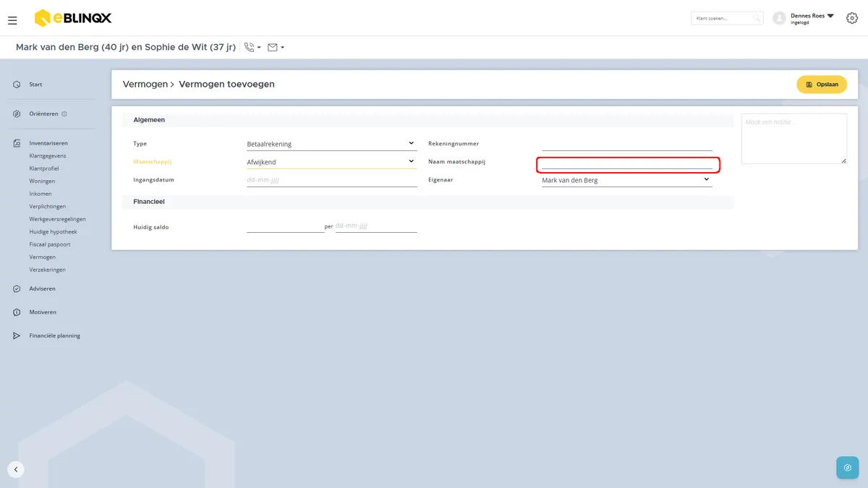Select Vermogen in the sidebar list

point(43,257)
